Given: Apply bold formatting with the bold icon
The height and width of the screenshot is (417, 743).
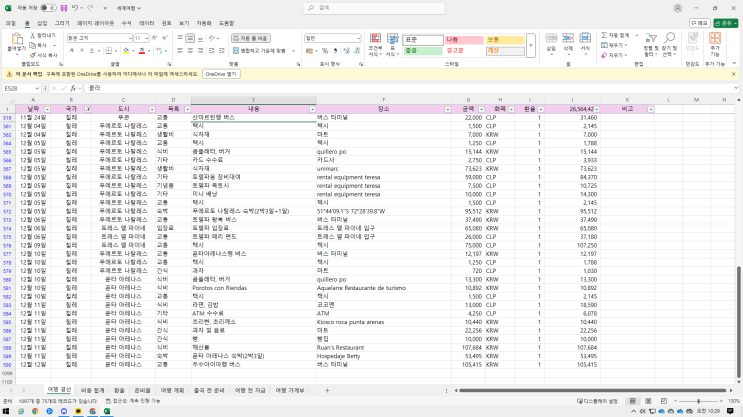Looking at the screenshot, I should [72, 51].
